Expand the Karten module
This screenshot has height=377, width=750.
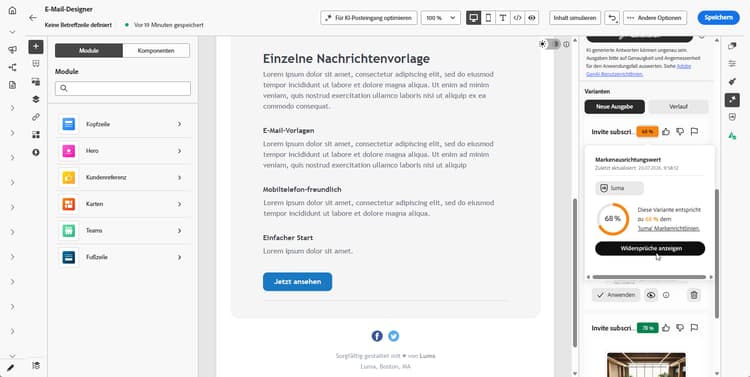click(123, 204)
